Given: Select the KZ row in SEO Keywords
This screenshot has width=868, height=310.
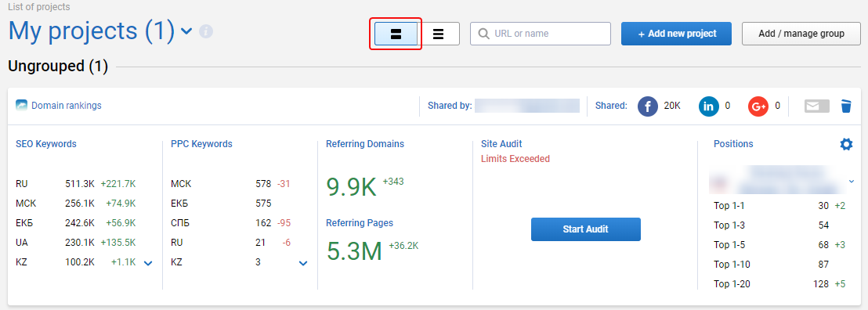Looking at the screenshot, I should (76, 261).
